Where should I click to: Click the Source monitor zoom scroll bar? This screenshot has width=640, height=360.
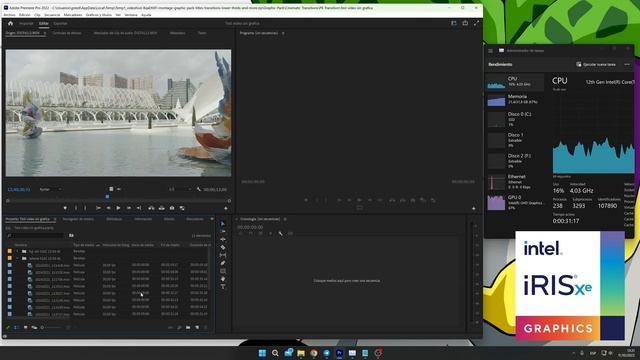[118, 201]
